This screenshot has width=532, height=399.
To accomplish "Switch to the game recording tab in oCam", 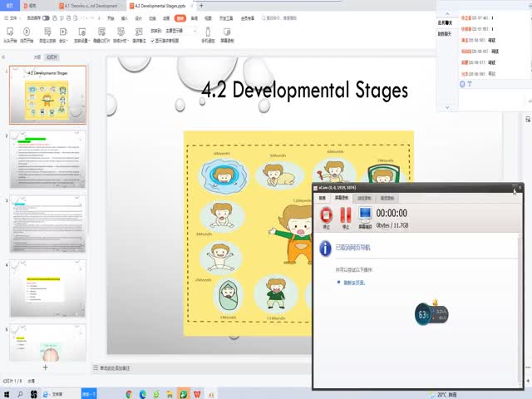I will click(365, 198).
